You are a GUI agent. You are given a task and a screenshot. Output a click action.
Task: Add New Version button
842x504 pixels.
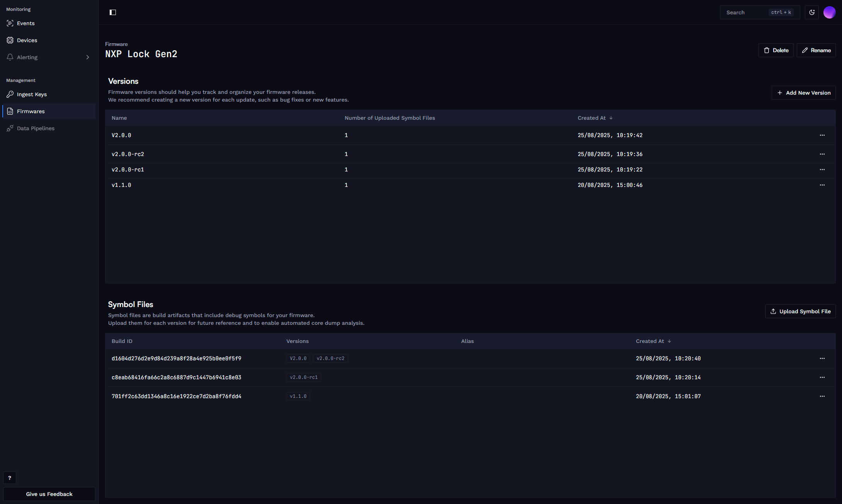tap(803, 93)
